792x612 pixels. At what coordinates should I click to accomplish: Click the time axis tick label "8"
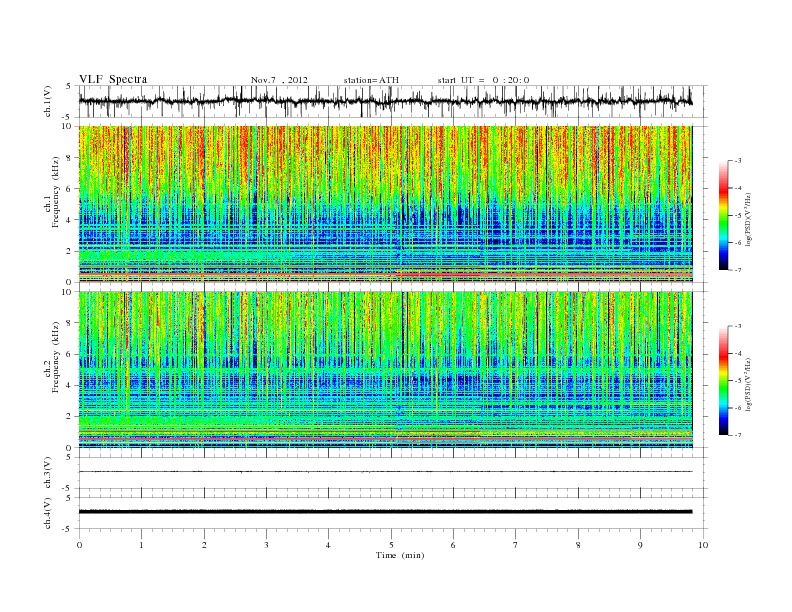point(578,545)
